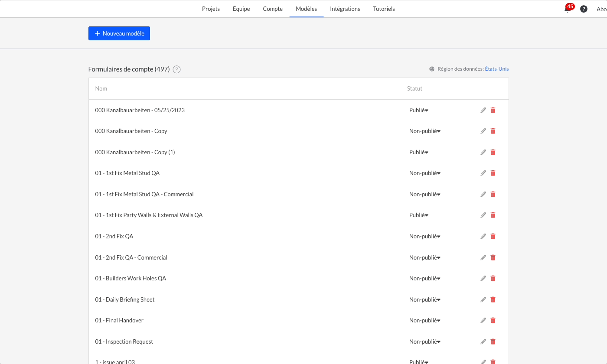Delete the 01 - 2nd Fix QA template

coord(493,236)
